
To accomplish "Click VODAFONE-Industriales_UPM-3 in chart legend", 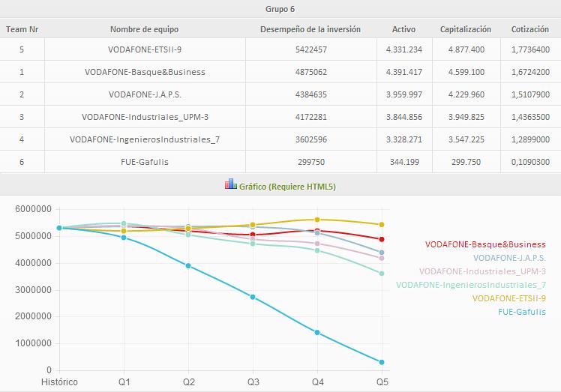I will click(x=483, y=271).
